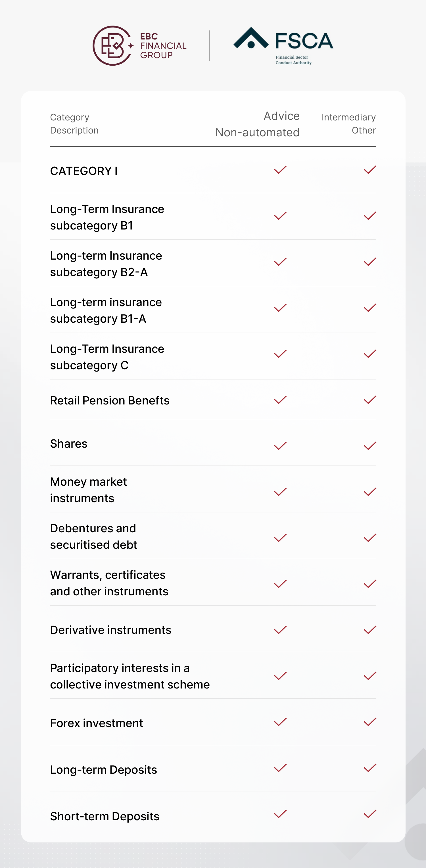Click the Forex investment row label

96,723
